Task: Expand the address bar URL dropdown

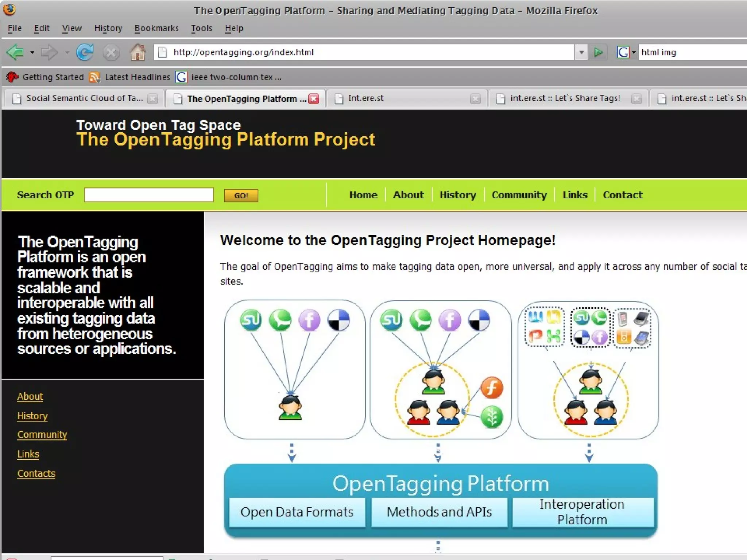Action: point(581,52)
